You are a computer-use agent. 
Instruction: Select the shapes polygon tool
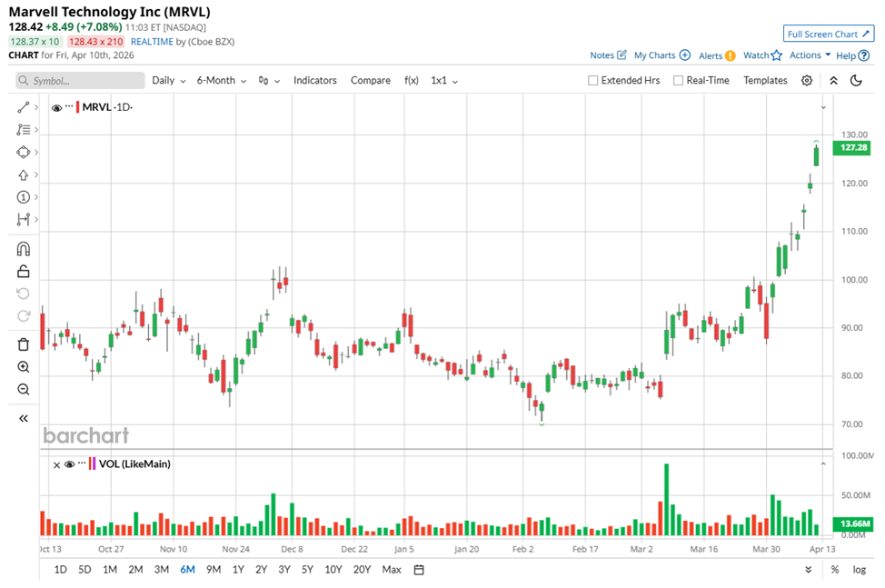tap(23, 153)
